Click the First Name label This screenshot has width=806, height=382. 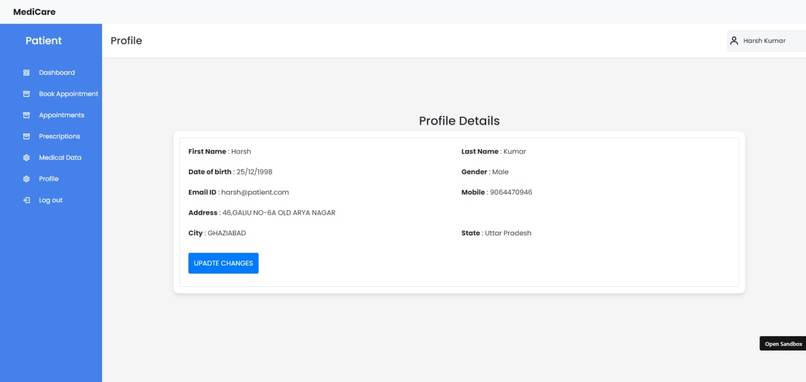click(x=207, y=152)
